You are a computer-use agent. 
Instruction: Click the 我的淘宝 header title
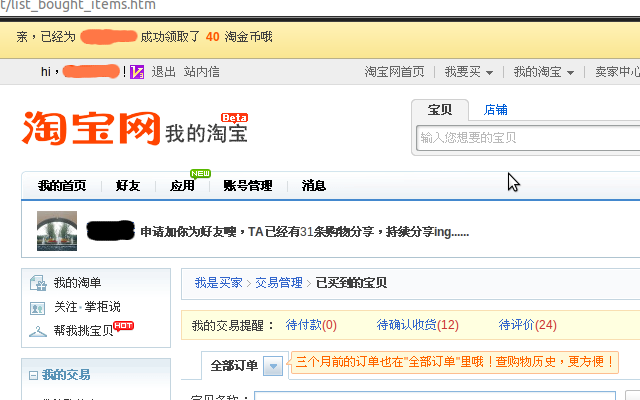pos(207,133)
